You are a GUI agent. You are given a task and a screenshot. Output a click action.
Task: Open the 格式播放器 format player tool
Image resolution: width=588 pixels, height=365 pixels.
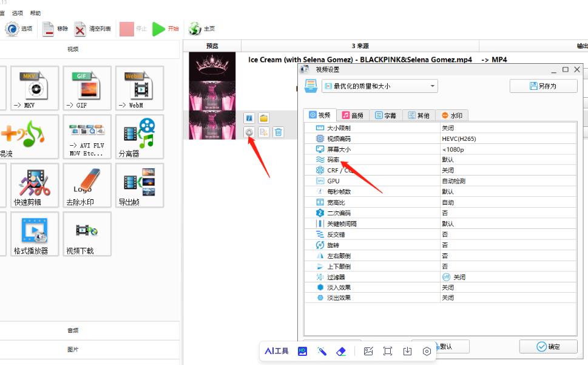click(x=35, y=234)
